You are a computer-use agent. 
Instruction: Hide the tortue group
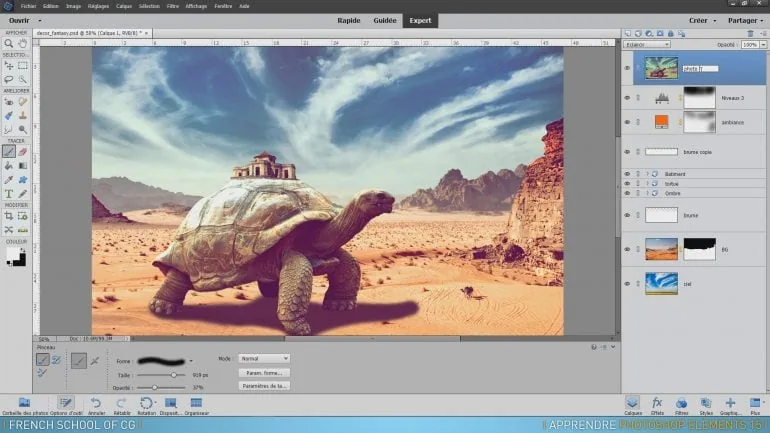pyautogui.click(x=627, y=184)
